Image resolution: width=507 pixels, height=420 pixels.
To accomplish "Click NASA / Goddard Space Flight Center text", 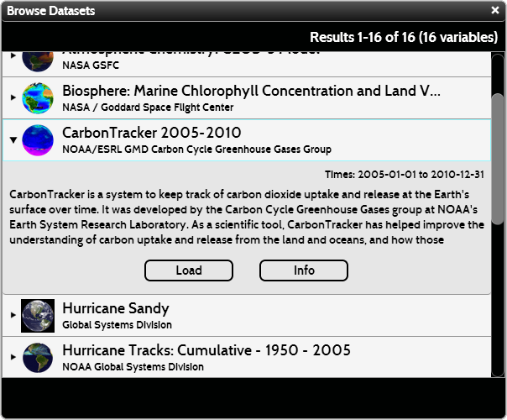I will [148, 108].
